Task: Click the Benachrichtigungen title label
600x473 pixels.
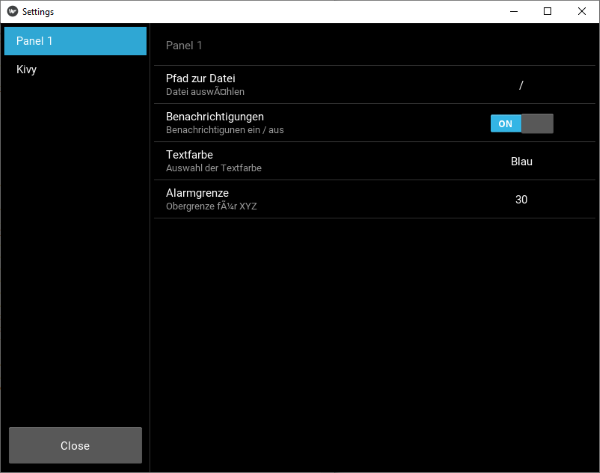Action: click(x=215, y=117)
